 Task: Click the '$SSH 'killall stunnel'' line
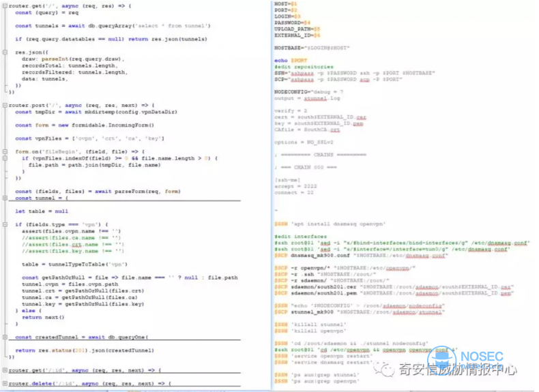tap(310, 325)
